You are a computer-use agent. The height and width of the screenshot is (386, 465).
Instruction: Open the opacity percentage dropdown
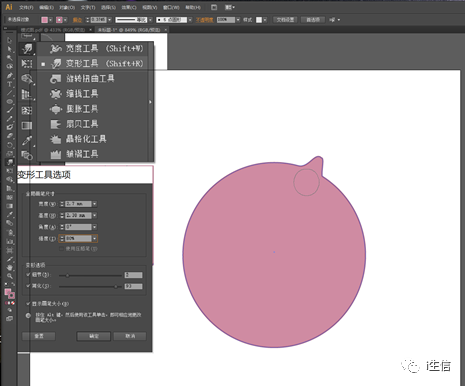(x=238, y=20)
